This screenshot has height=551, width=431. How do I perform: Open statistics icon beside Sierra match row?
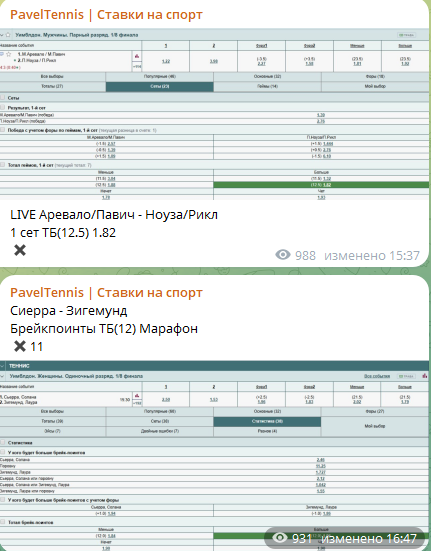[x=137, y=396]
